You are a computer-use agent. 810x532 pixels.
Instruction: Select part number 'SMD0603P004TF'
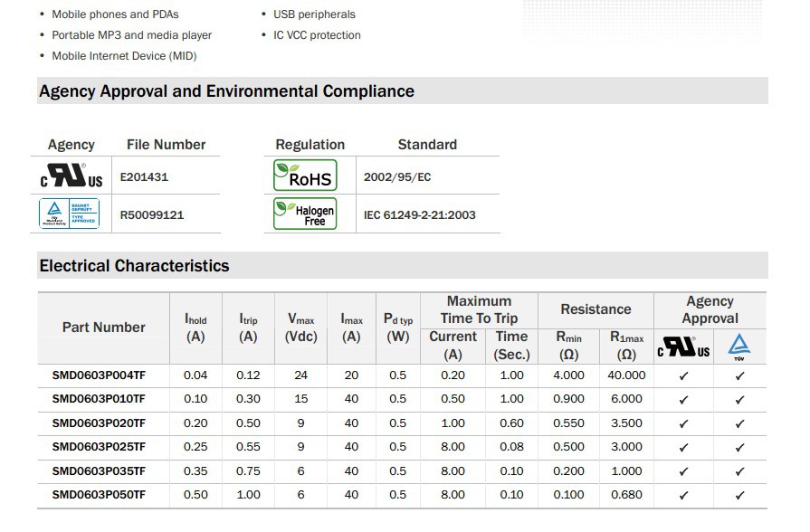(99, 375)
